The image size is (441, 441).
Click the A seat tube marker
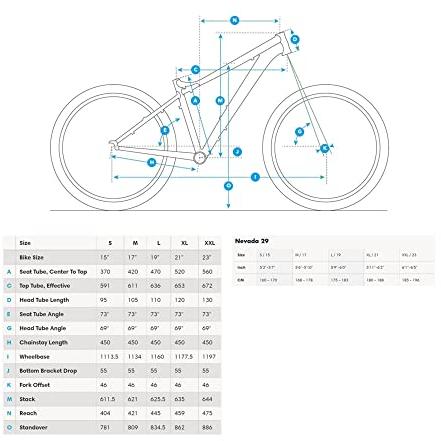point(195,100)
